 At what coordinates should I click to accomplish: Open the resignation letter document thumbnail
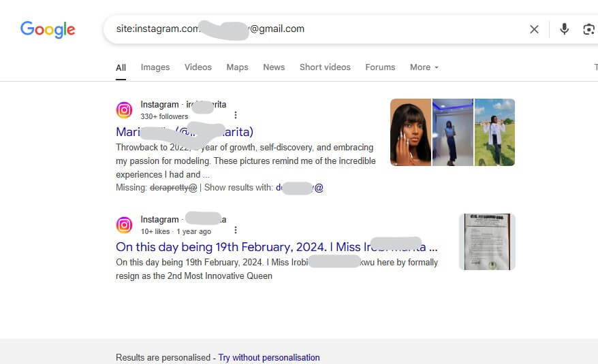point(487,242)
